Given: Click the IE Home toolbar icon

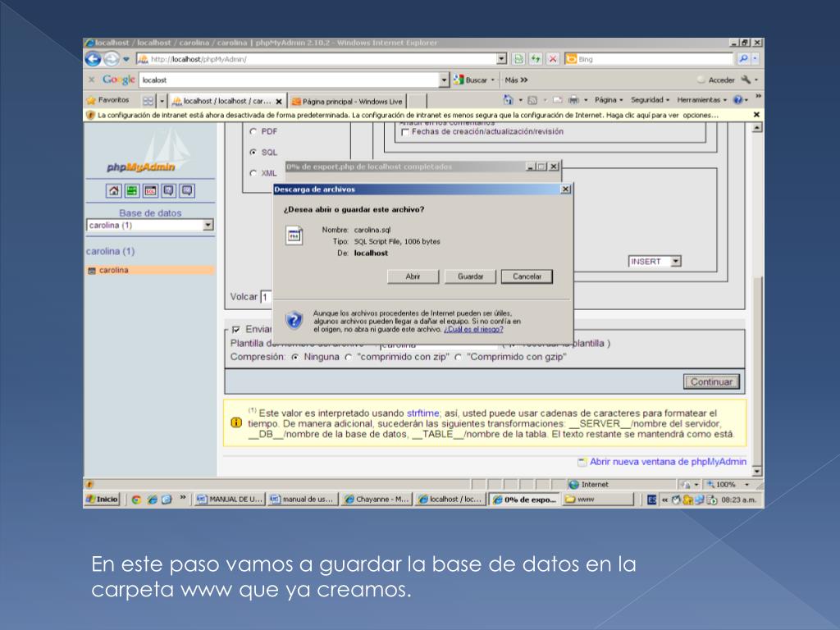Looking at the screenshot, I should click(508, 99).
